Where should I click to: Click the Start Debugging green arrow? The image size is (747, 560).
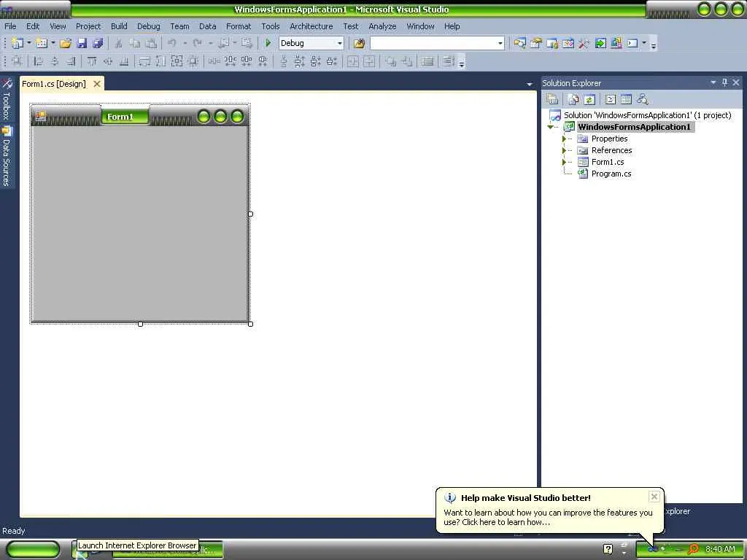268,43
